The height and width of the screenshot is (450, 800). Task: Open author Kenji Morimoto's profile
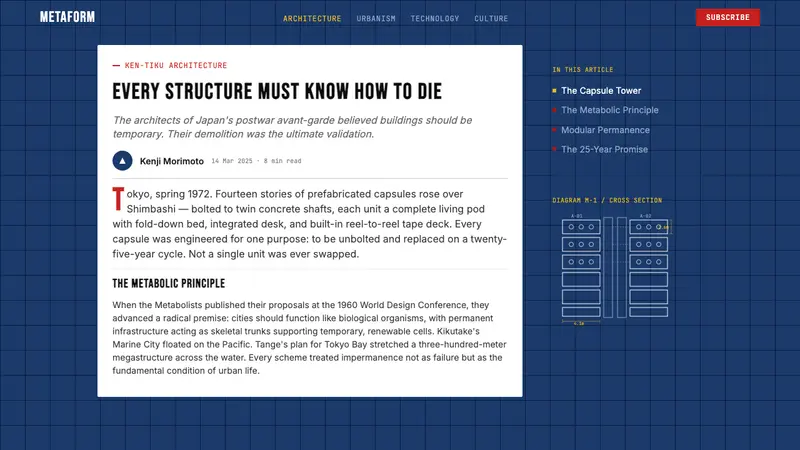(171, 161)
